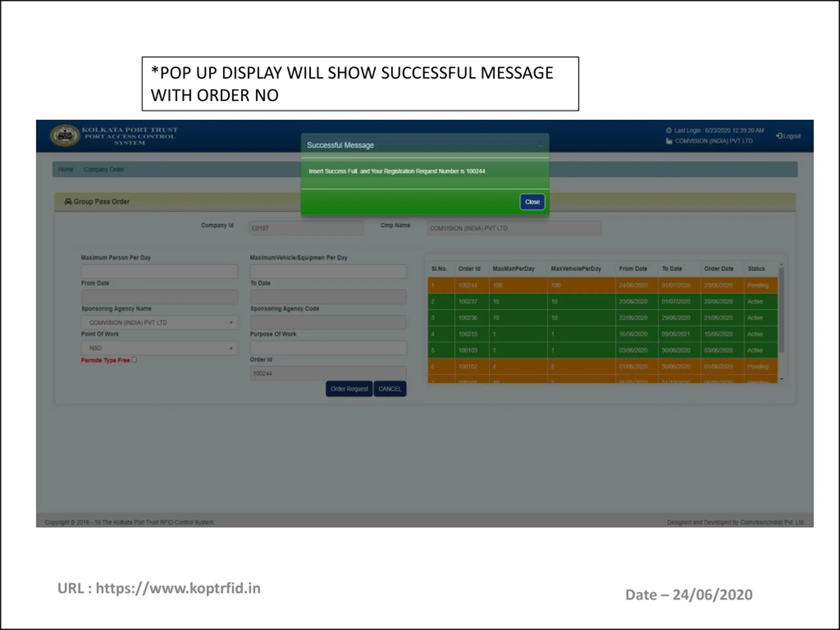
Task: Click the Sponsoring Agency Code field
Action: pyautogui.click(x=328, y=323)
